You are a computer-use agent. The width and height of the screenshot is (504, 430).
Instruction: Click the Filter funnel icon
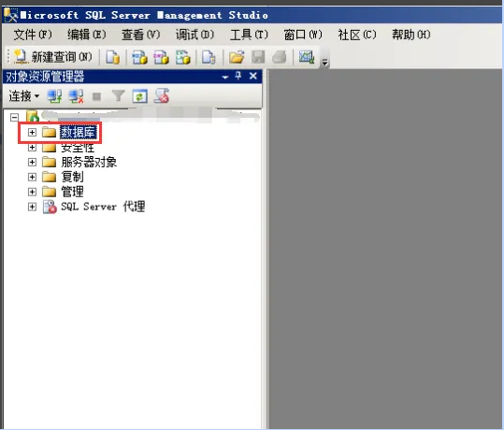118,95
